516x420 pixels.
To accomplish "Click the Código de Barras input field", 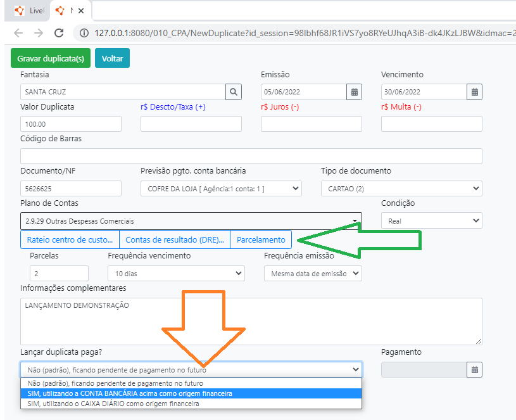I will (x=251, y=156).
